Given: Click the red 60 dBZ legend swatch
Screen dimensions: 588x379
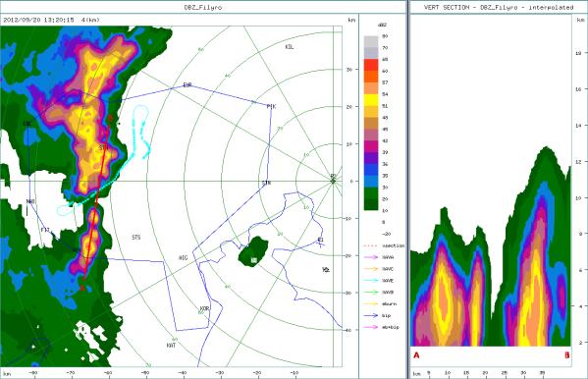Looking at the screenshot, I should tap(371, 65).
